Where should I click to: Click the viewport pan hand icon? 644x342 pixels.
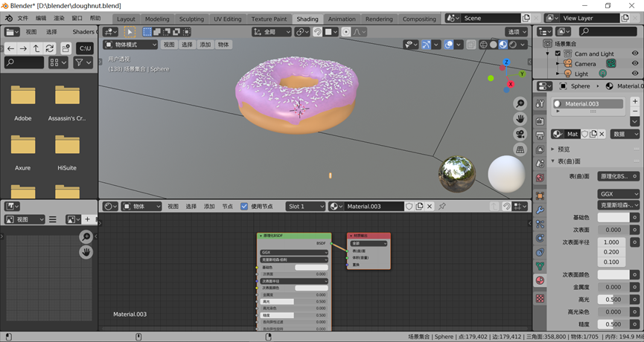click(520, 118)
